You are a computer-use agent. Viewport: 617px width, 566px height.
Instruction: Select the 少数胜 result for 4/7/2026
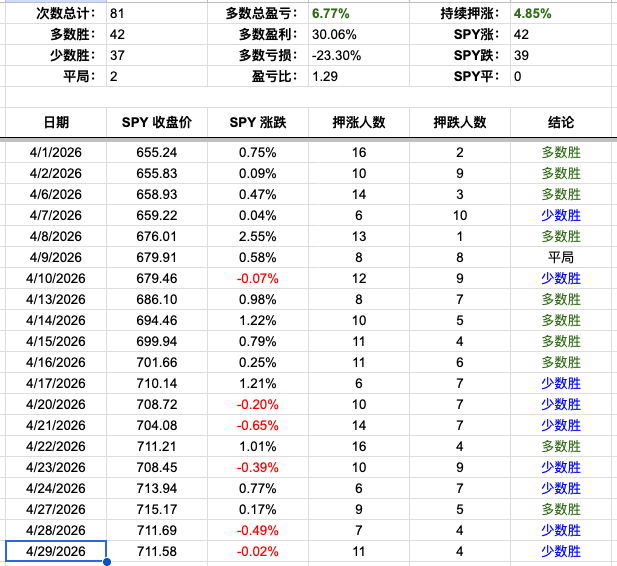[561, 215]
